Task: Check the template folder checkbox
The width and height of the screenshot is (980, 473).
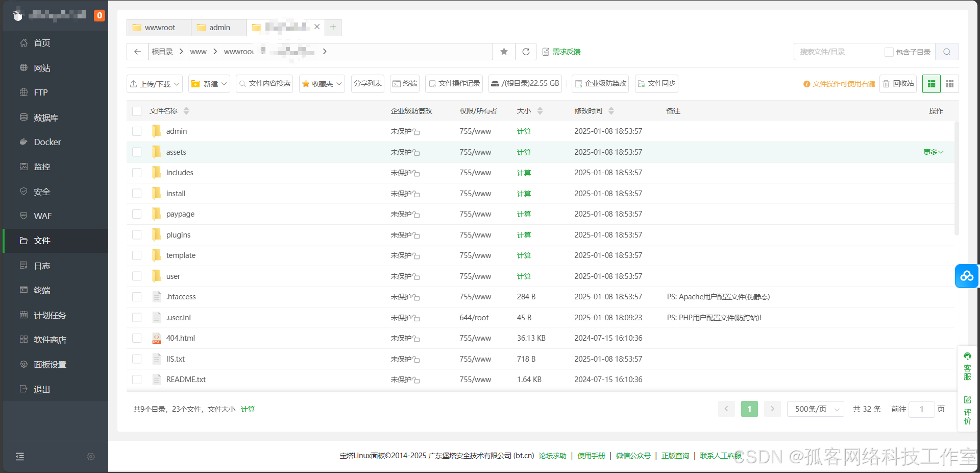Action: 137,255
